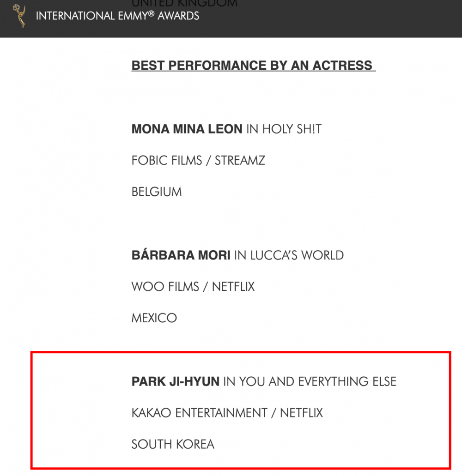The width and height of the screenshot is (462, 476).
Task: Click the Holy Sh!t show title
Action: (x=292, y=129)
